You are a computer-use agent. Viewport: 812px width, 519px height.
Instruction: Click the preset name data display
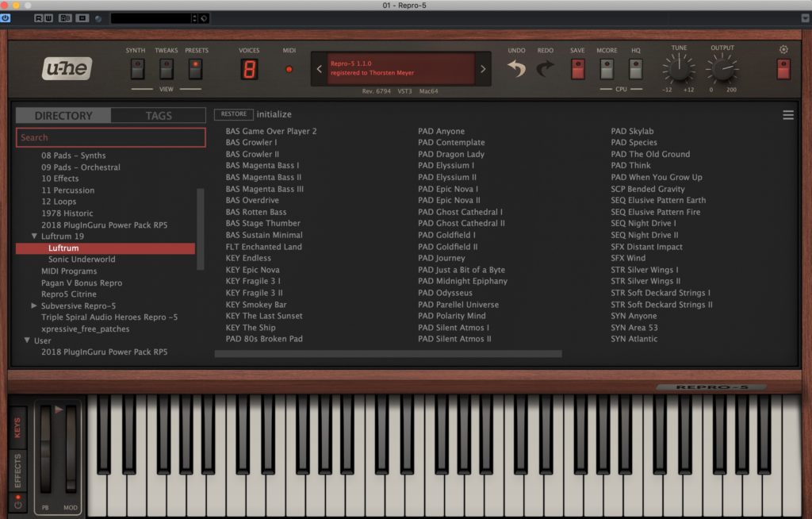click(x=400, y=68)
